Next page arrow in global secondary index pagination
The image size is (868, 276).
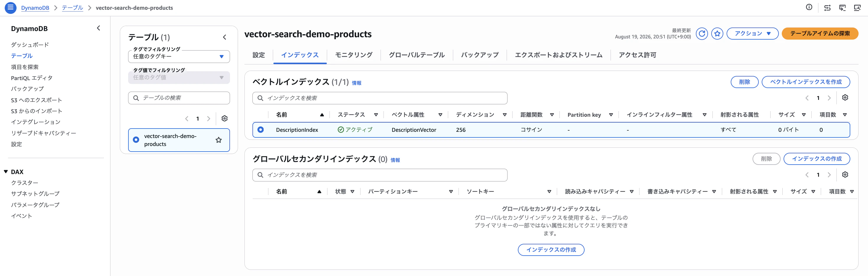coord(829,175)
